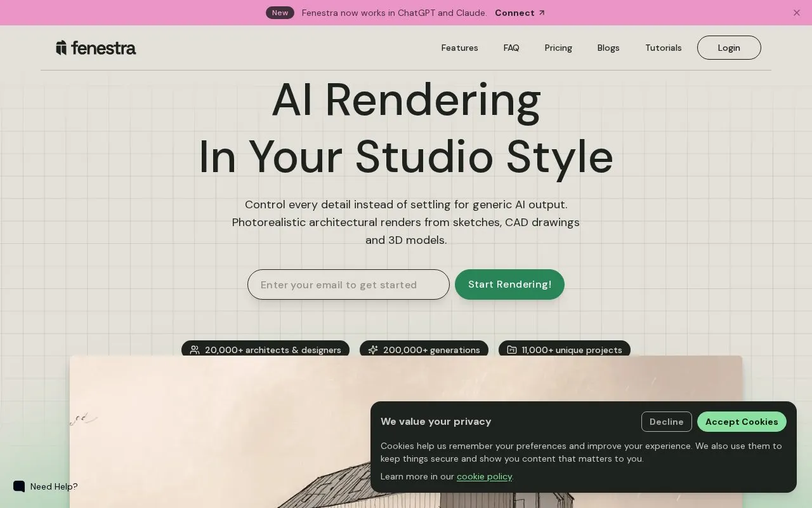Click the New badge in the banner
The width and height of the screenshot is (812, 508).
click(x=280, y=13)
